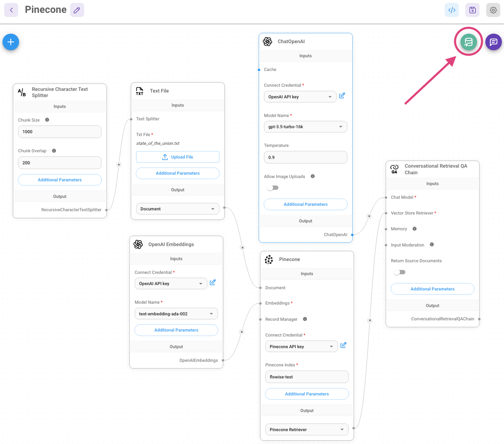Toggle the Allow Image Uploads switch
The image size is (504, 444).
point(272,188)
